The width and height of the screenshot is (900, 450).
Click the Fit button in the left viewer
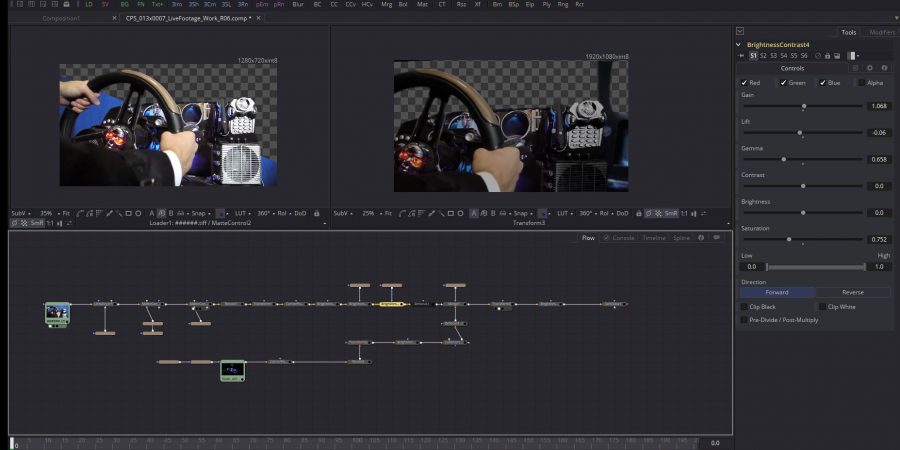(x=66, y=213)
